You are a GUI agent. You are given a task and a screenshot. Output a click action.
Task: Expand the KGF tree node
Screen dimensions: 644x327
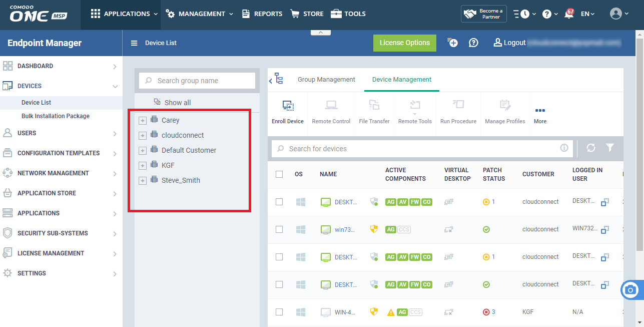pyautogui.click(x=143, y=166)
